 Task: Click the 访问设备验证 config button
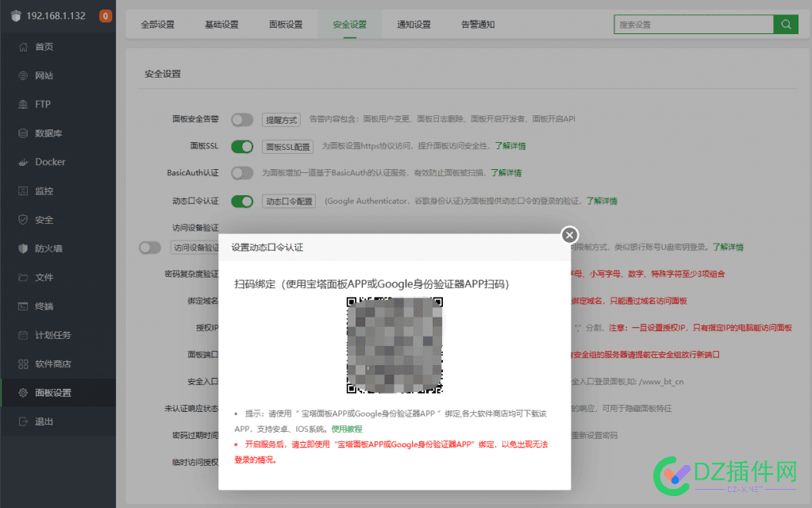(195, 248)
